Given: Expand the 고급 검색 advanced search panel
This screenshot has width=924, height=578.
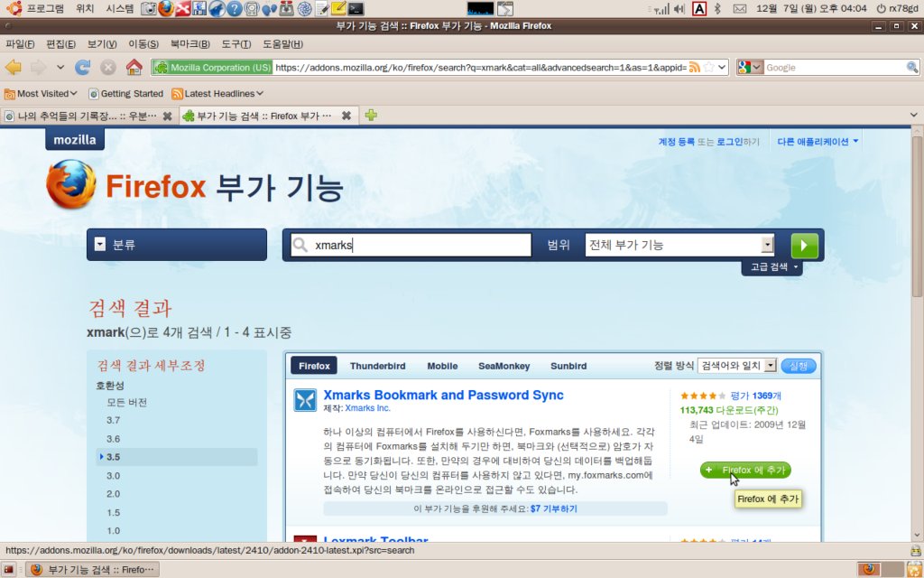Looking at the screenshot, I should [772, 267].
